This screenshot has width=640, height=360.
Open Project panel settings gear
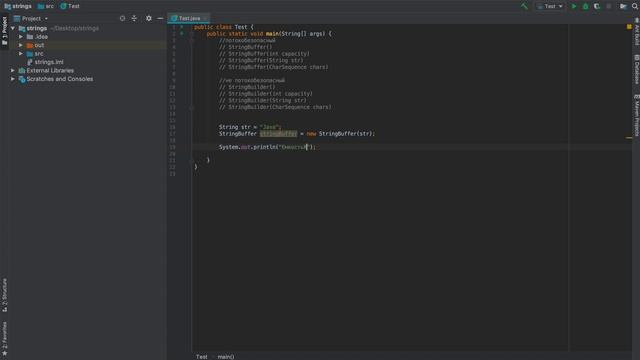click(149, 18)
